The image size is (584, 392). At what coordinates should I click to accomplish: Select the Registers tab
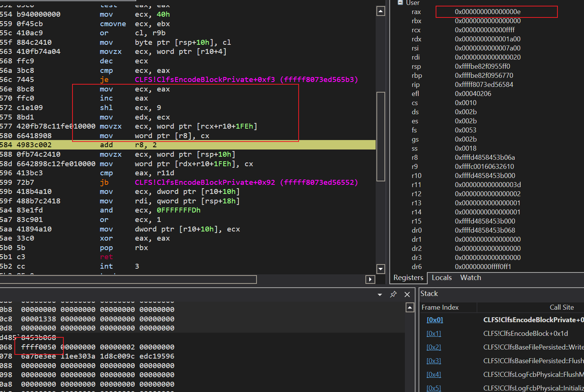[408, 278]
